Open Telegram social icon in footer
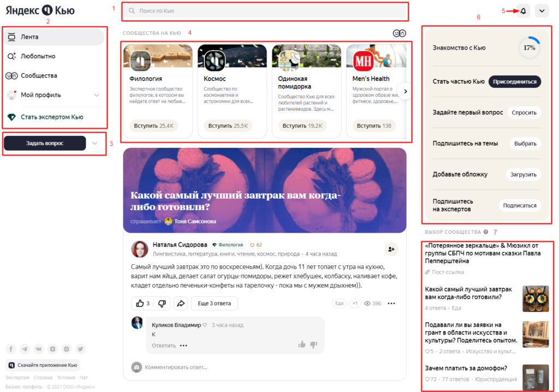Image resolution: width=559 pixels, height=392 pixels. [25, 349]
